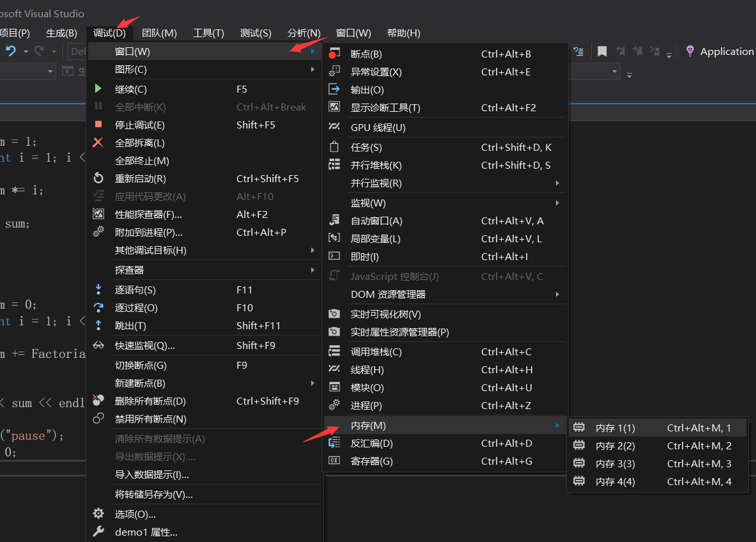Choose 将转储另存为(V)... menu entry

[205, 494]
